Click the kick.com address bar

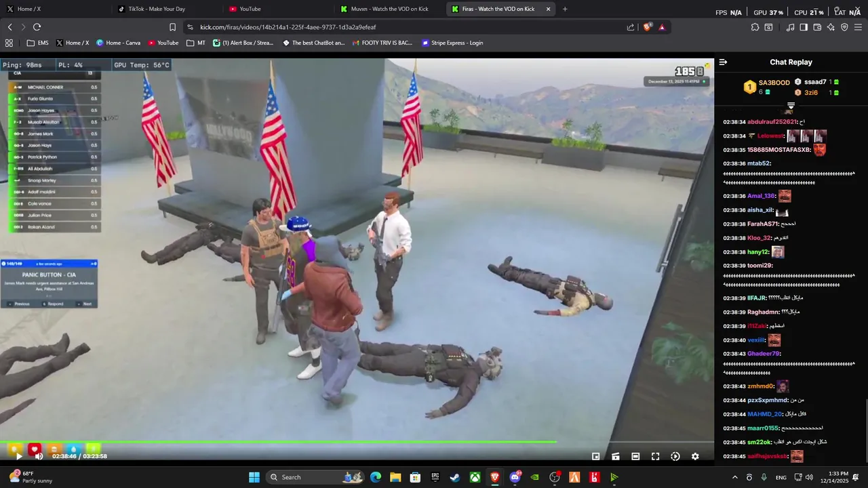(x=407, y=27)
